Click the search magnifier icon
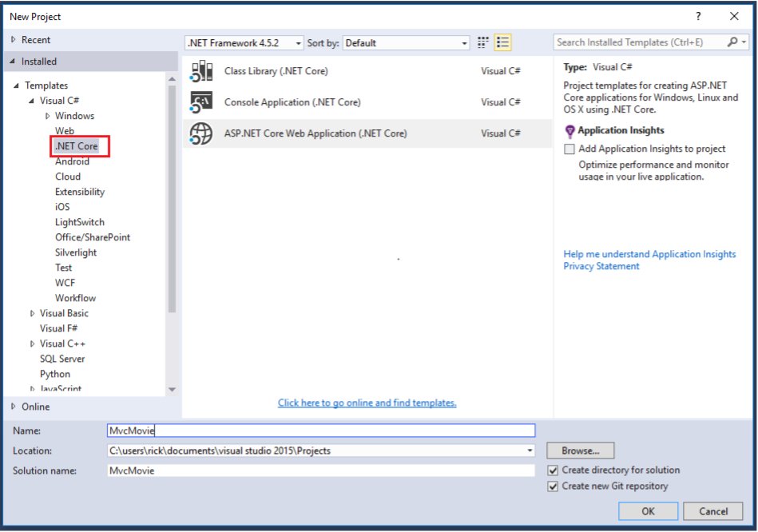 click(733, 42)
